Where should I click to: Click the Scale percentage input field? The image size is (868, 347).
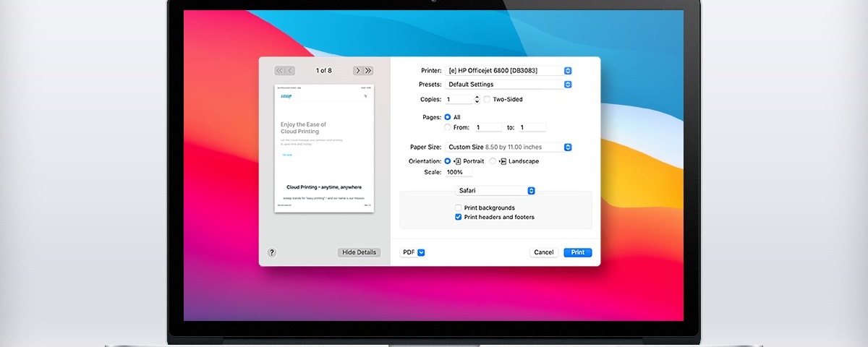point(459,173)
